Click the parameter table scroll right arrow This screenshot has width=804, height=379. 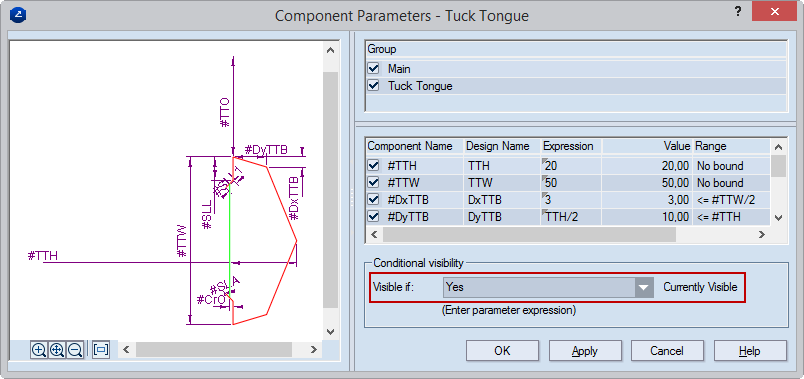tap(761, 234)
